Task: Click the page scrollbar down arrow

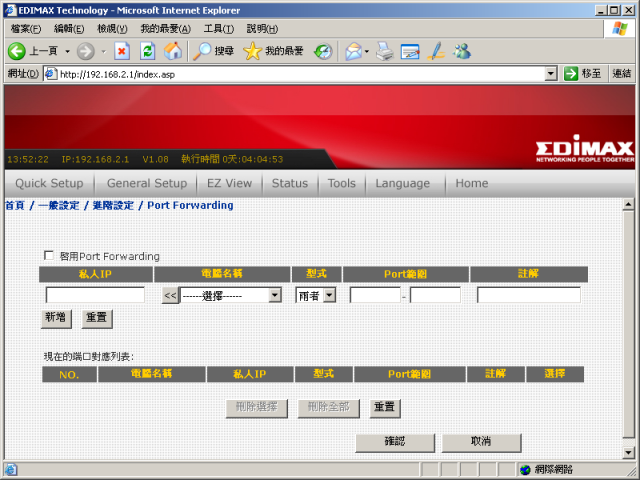Action: (x=628, y=452)
